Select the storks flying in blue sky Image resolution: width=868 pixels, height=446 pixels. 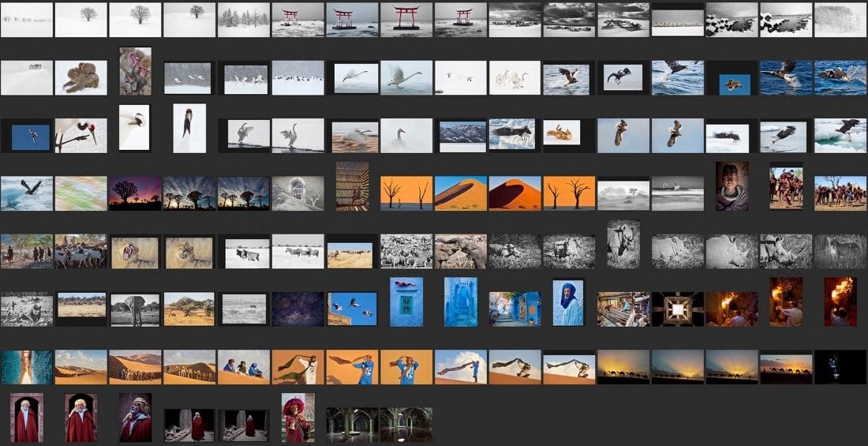[352, 309]
